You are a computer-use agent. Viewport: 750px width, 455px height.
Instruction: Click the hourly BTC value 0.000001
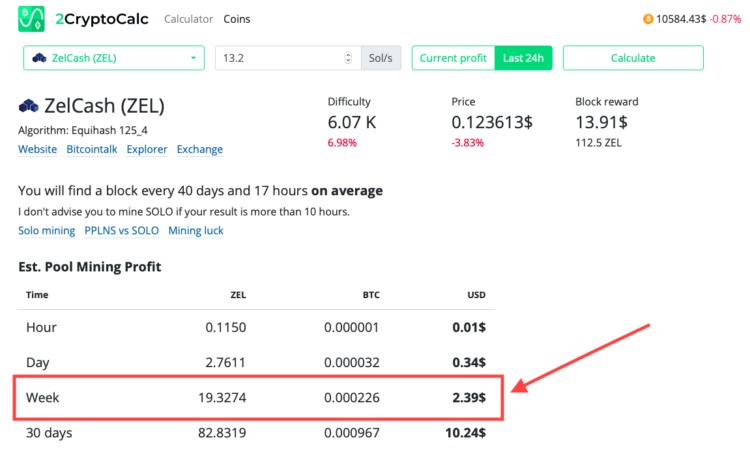[352, 327]
